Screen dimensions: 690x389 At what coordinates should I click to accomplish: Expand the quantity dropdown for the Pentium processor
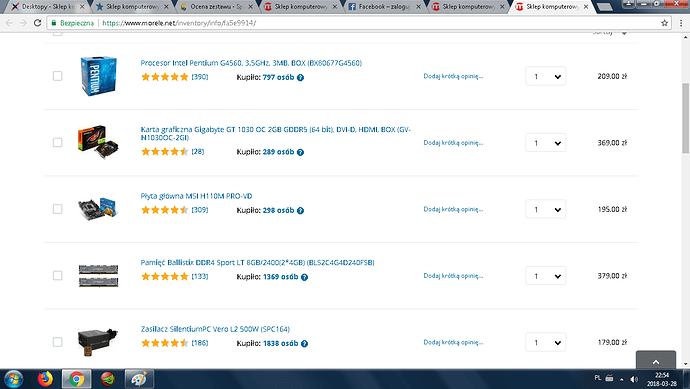(546, 77)
